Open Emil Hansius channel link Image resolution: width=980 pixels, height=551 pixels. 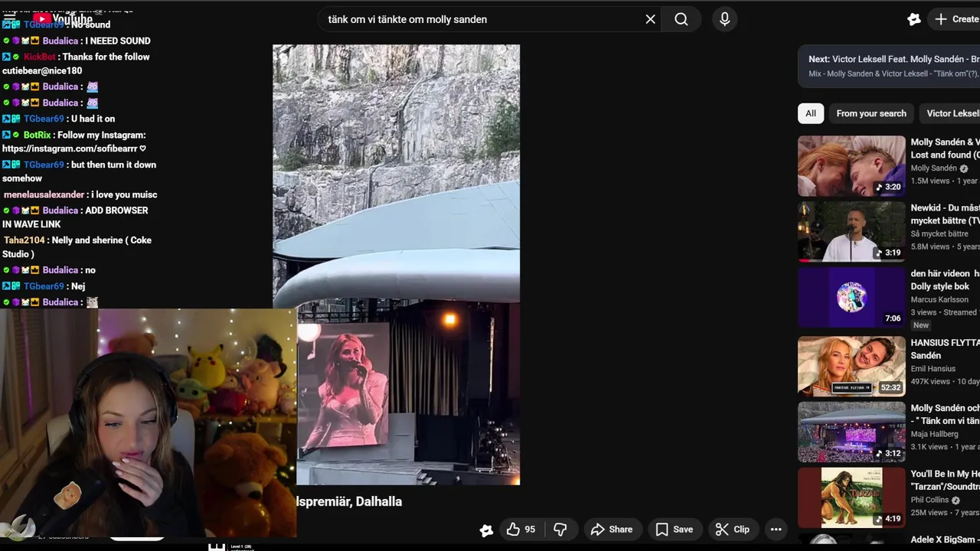pos(933,369)
